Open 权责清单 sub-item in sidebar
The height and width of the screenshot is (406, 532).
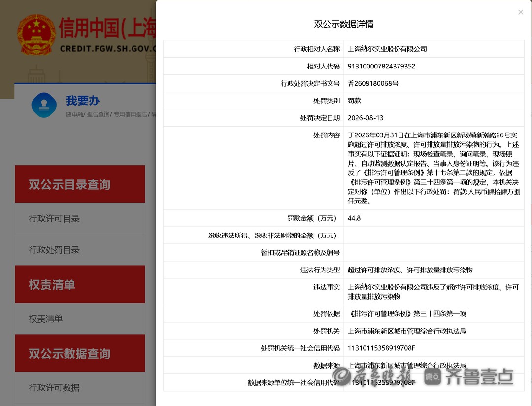[x=46, y=319]
